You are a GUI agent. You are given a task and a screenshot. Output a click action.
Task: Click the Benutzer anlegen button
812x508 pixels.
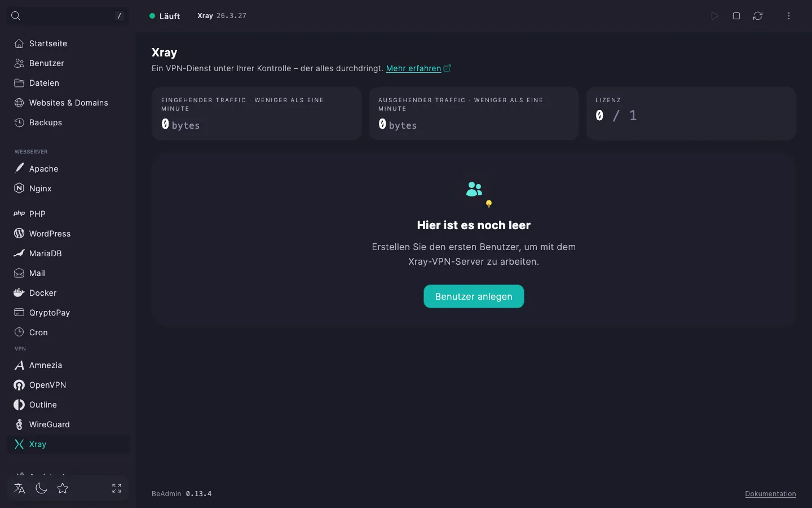474,296
